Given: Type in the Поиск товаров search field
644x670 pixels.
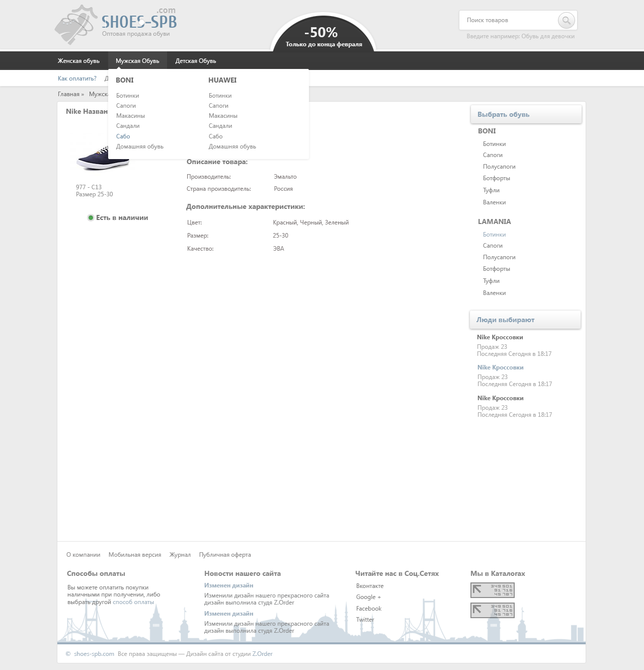Looking at the screenshot, I should [508, 21].
